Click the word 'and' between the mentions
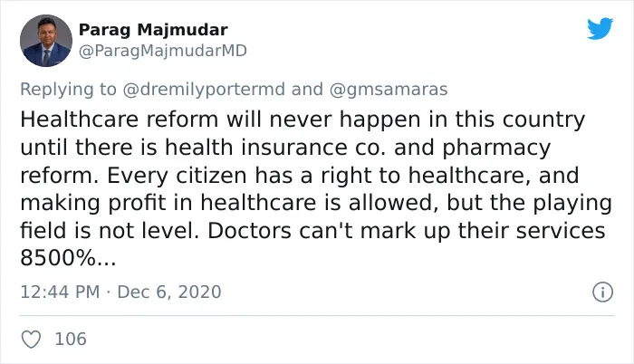 click(307, 90)
